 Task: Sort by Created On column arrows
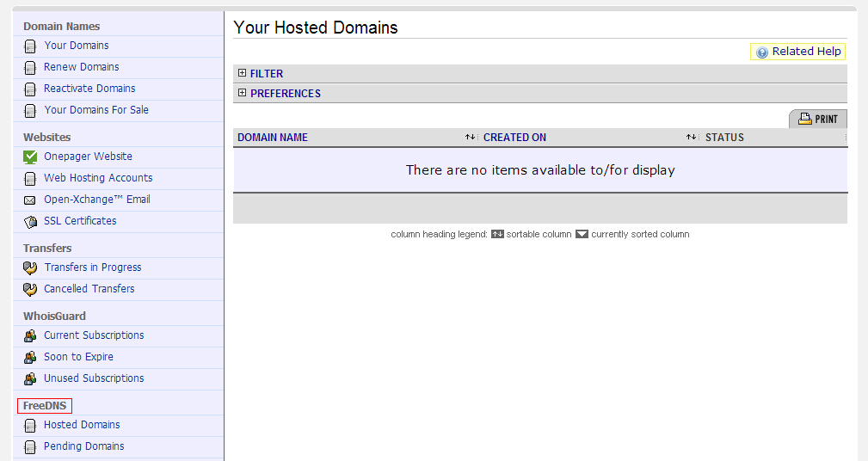[x=691, y=138]
